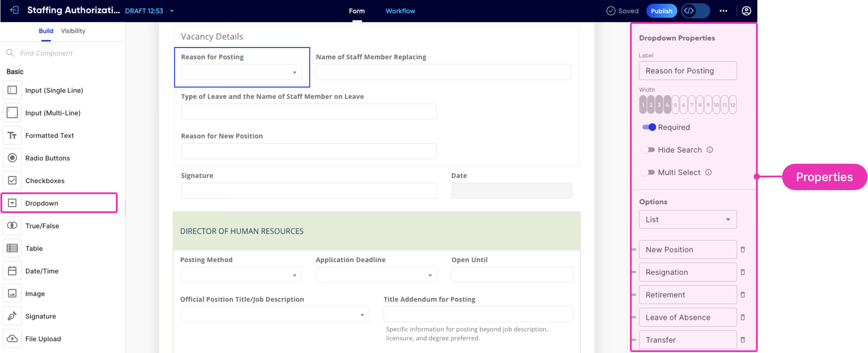Delete the Resignation option with trash icon
The height and width of the screenshot is (353, 868).
pos(742,272)
